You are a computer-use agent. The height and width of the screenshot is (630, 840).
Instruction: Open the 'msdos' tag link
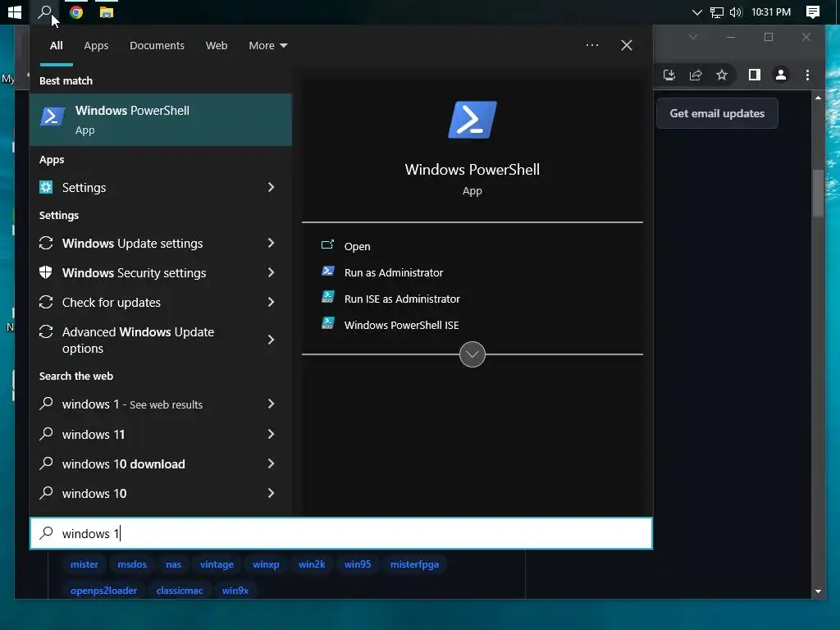click(132, 564)
